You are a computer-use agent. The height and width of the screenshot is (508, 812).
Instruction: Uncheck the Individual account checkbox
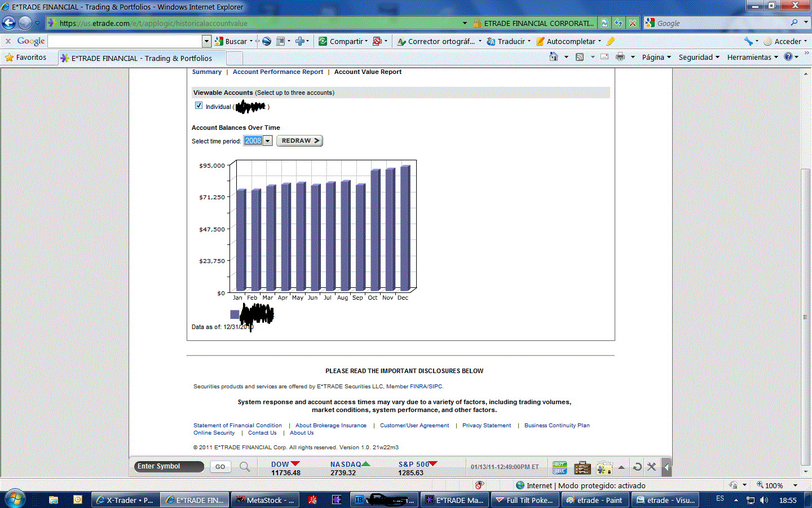pos(198,106)
